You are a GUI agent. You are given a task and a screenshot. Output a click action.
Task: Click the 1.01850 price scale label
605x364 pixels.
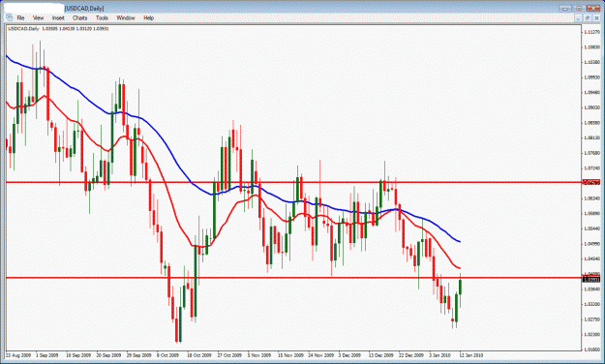click(x=591, y=349)
